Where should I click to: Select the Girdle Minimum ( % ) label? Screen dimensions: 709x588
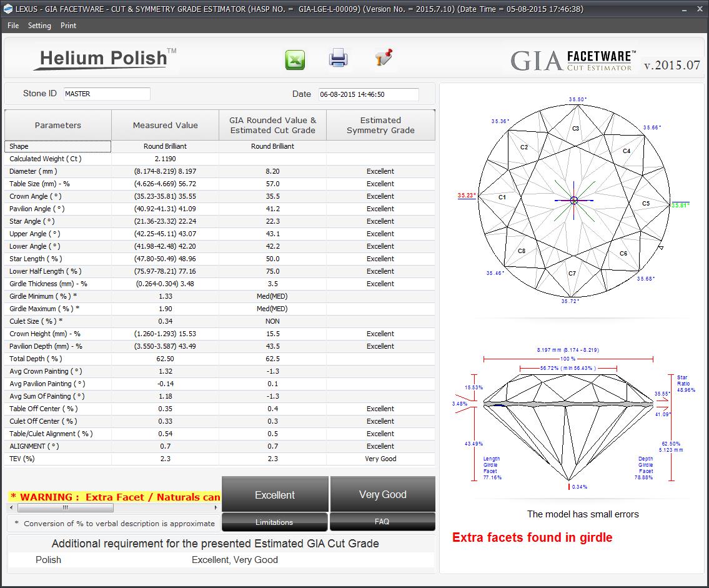pyautogui.click(x=43, y=296)
